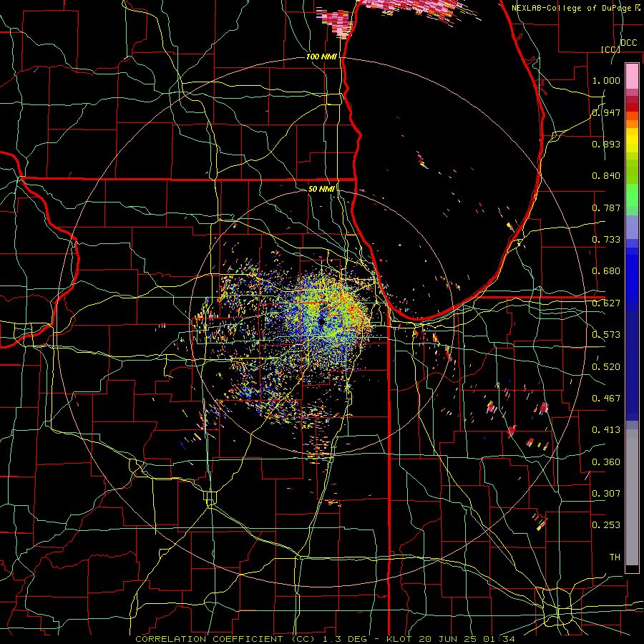
Task: Click the Correlation Coefficient KLOT product title
Action: click(325, 639)
